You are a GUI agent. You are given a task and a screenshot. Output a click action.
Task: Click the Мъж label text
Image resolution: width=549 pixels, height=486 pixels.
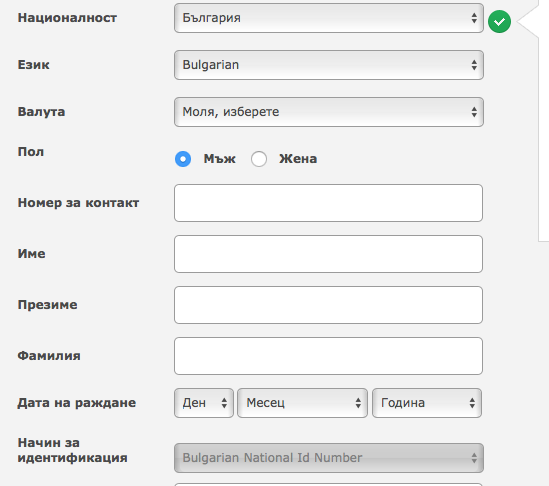[x=220, y=159]
